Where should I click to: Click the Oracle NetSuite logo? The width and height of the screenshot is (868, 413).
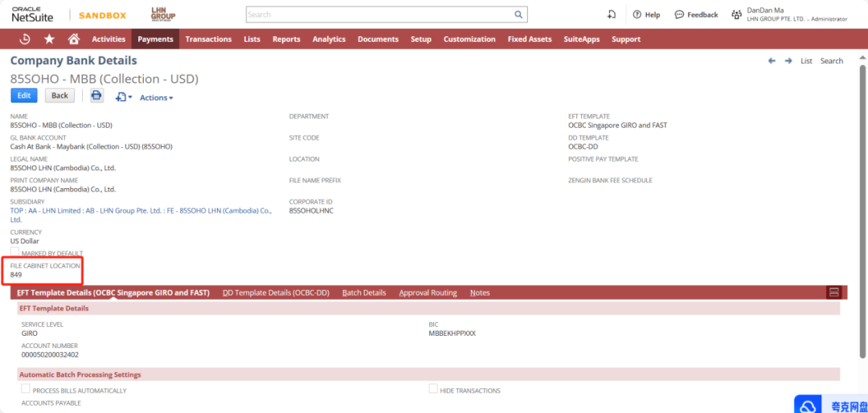[33, 14]
